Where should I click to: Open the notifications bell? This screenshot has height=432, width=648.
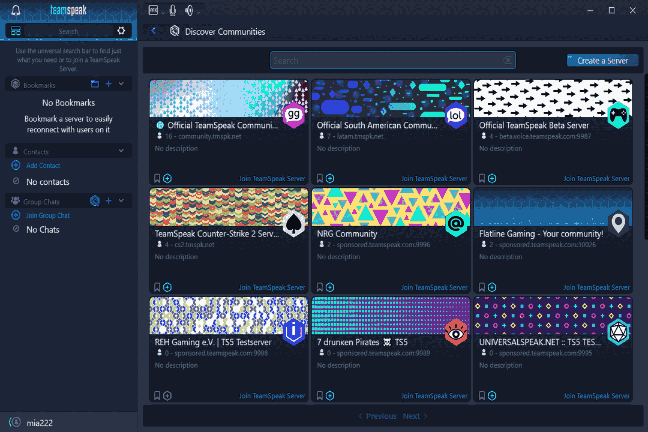tap(15, 11)
